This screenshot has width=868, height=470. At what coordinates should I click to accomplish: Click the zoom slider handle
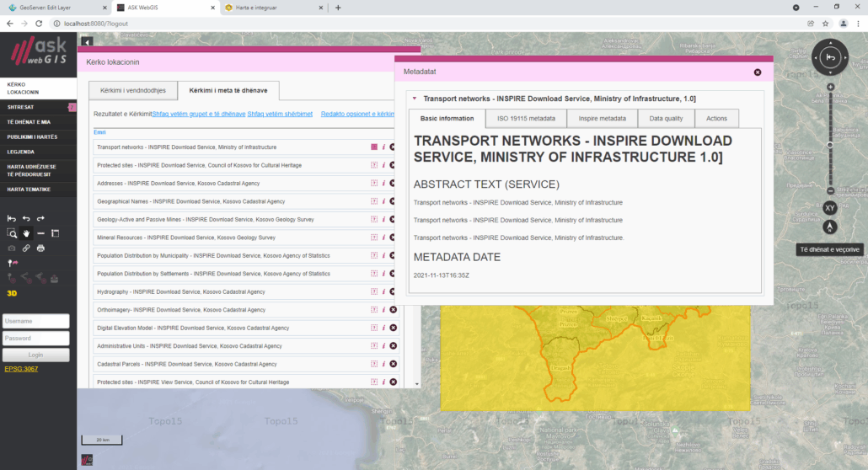830,144
